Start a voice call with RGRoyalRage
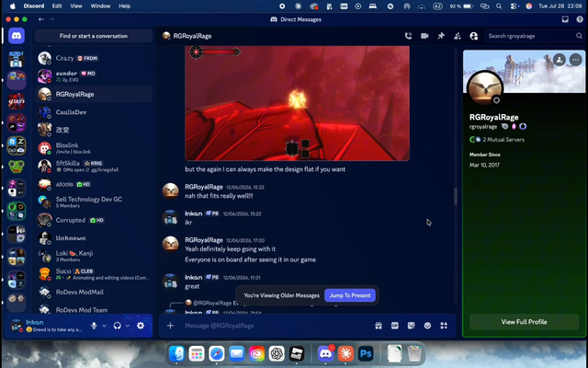Screen dimensions: 588x368 pyautogui.click(x=408, y=36)
